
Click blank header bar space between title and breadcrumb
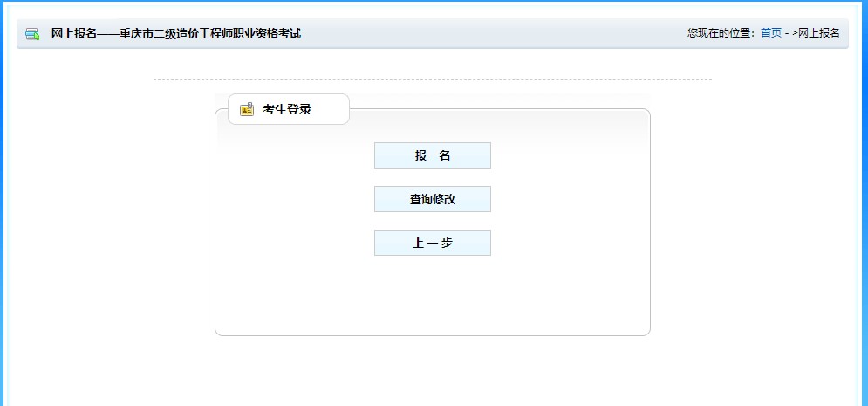click(489, 34)
